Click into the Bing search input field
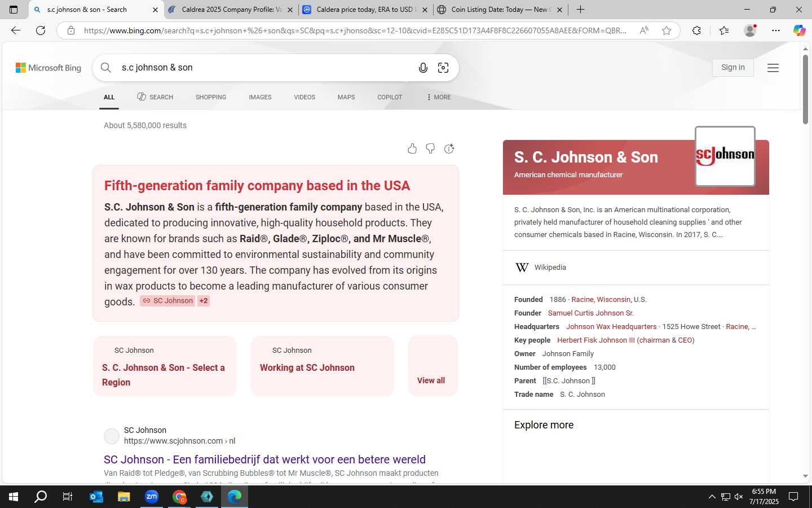812x508 pixels. pyautogui.click(x=265, y=68)
